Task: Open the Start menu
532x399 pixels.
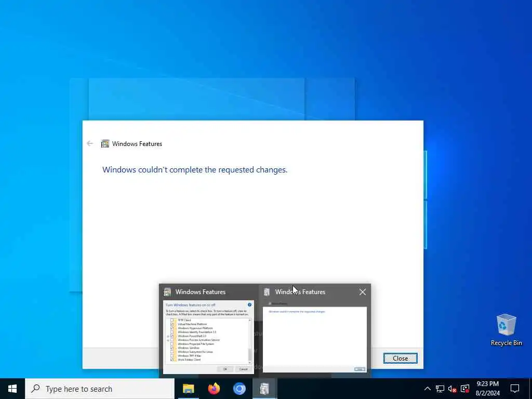Action: (12, 389)
